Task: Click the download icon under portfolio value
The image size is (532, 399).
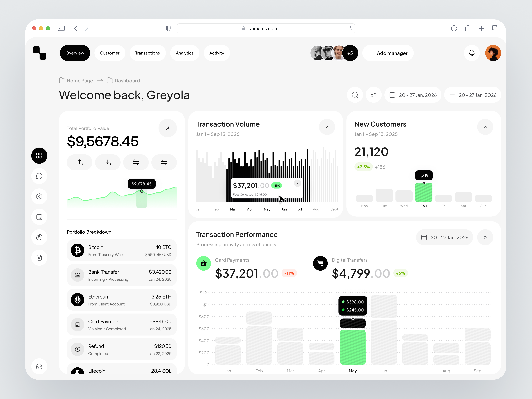Action: pos(108,162)
